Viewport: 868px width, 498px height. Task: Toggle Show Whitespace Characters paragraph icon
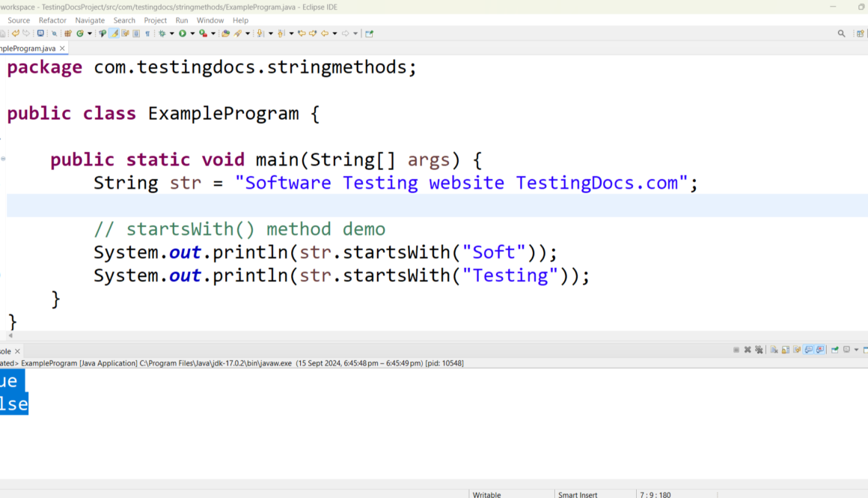(x=147, y=34)
